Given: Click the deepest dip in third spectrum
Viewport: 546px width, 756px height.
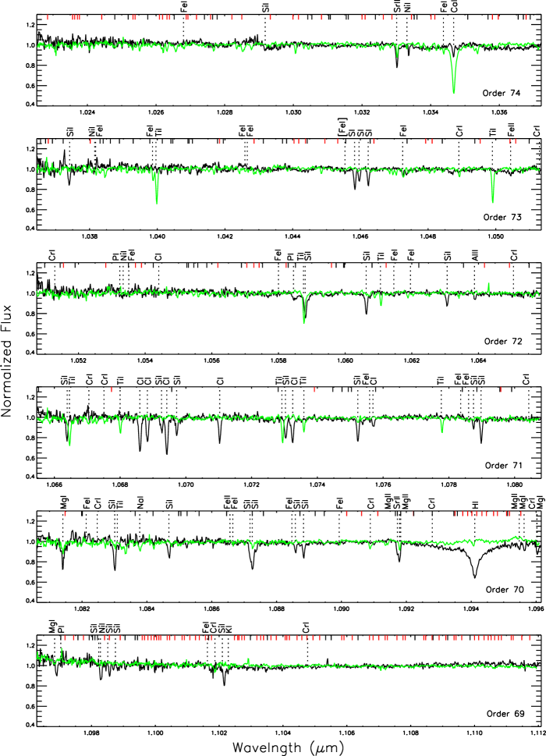Looking at the screenshot, I should [303, 320].
